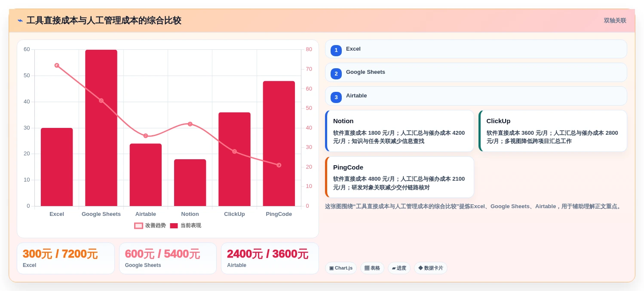Click the lightning icon beside the title
The image size is (644, 291).
[20, 21]
